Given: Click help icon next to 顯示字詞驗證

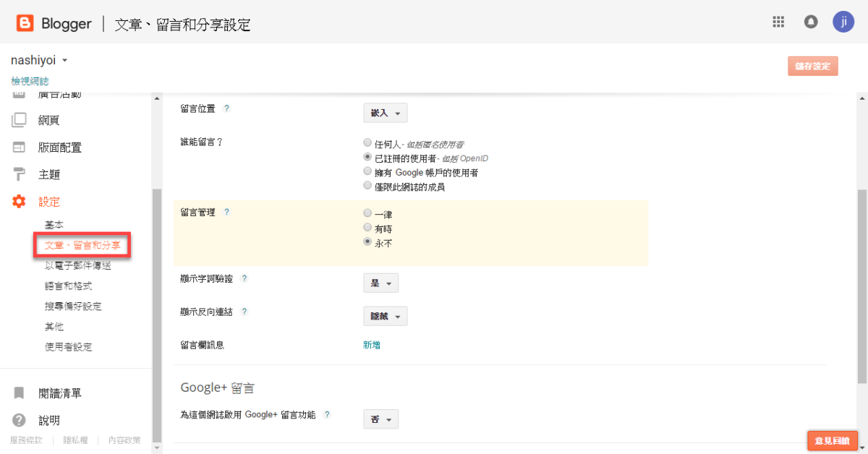Looking at the screenshot, I should (x=244, y=278).
